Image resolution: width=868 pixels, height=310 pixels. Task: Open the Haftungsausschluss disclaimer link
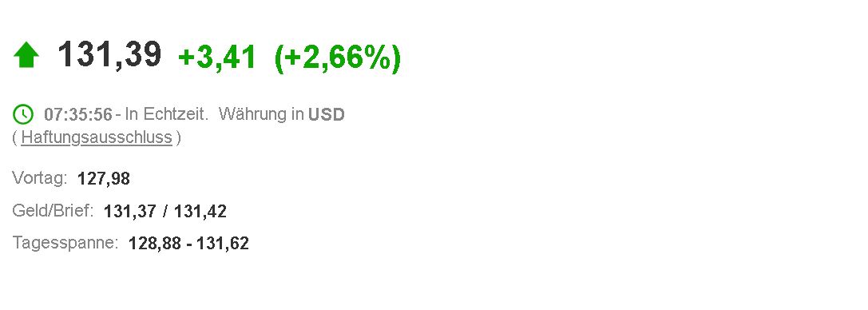point(97,137)
